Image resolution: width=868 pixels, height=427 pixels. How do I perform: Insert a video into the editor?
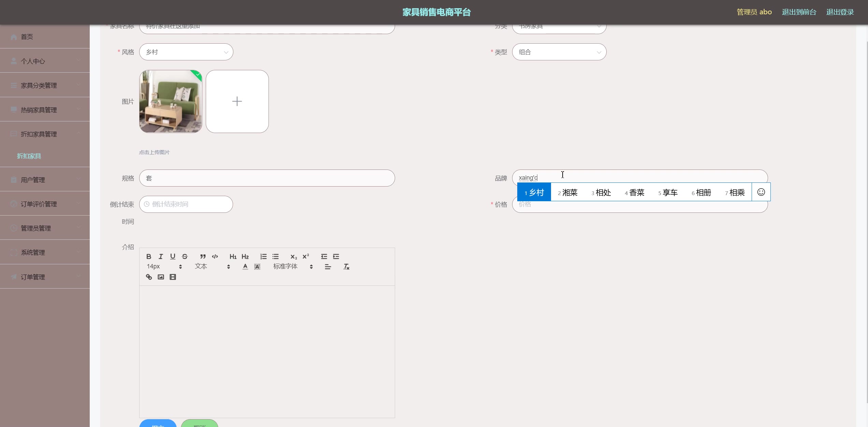[x=173, y=277]
